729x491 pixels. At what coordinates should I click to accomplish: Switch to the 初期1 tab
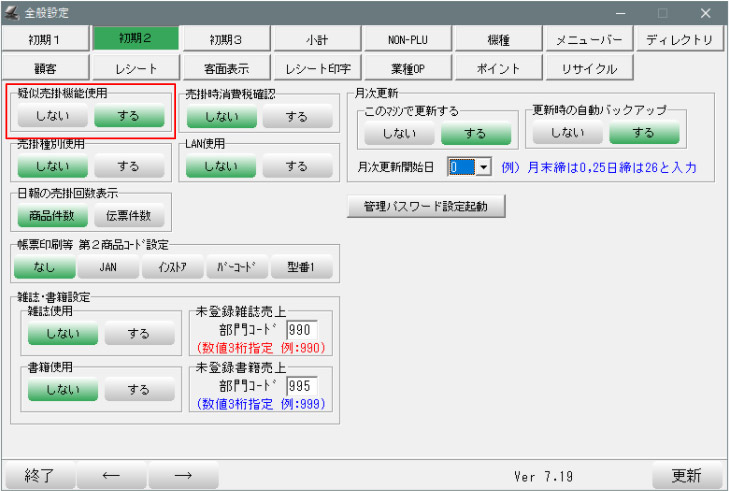coord(45,40)
